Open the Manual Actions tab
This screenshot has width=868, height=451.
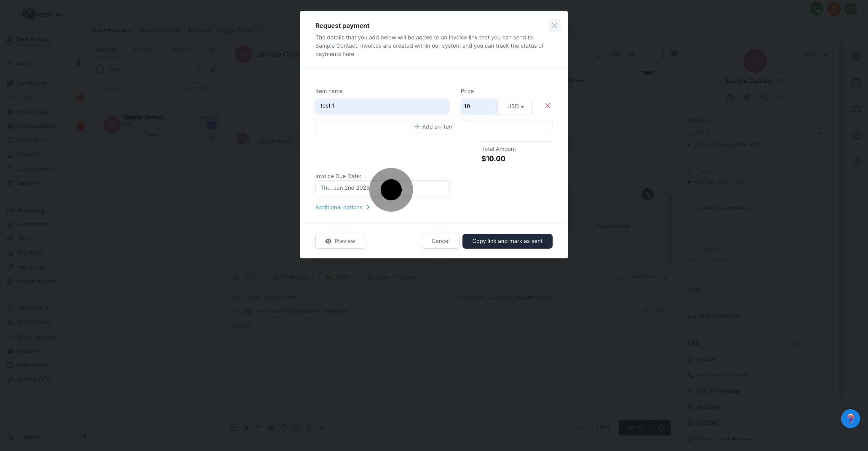pyautogui.click(x=159, y=30)
